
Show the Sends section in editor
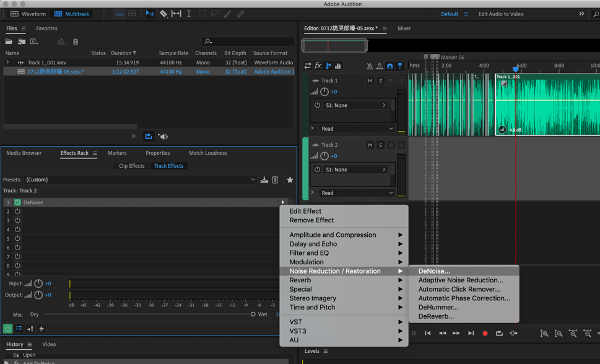328,66
